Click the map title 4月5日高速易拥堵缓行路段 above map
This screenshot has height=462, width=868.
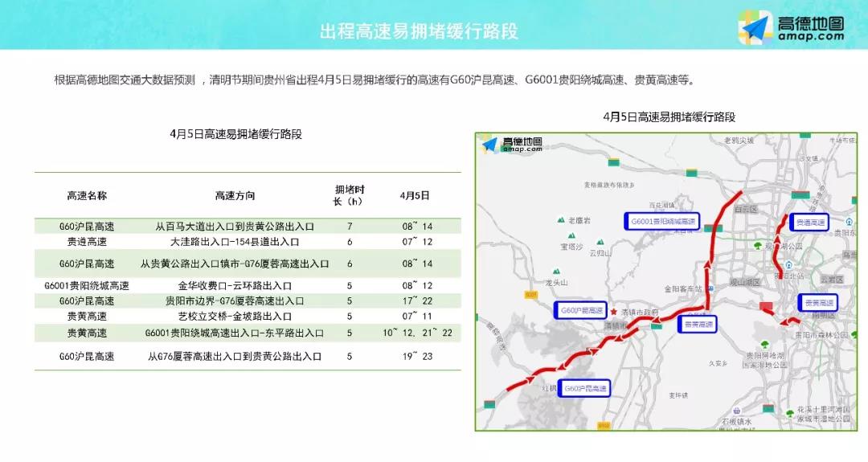[669, 117]
